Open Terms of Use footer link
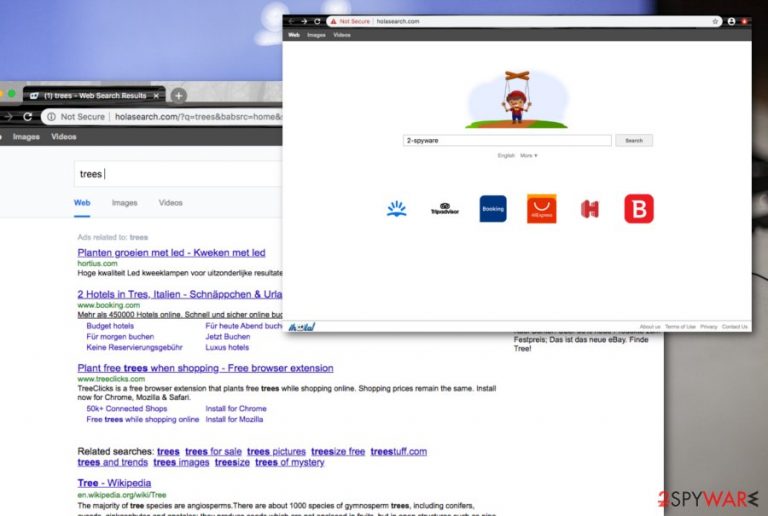768x516 pixels. (x=680, y=327)
